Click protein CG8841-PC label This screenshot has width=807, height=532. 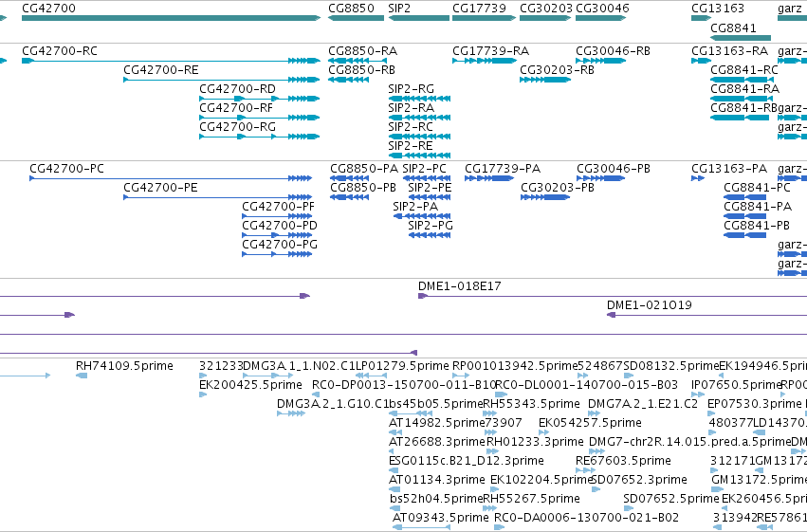(x=757, y=188)
